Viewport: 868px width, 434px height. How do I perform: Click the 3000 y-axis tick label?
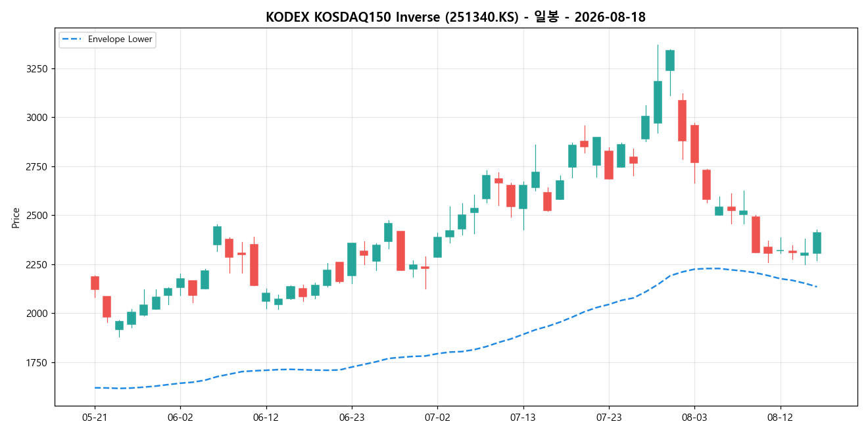[x=37, y=118]
